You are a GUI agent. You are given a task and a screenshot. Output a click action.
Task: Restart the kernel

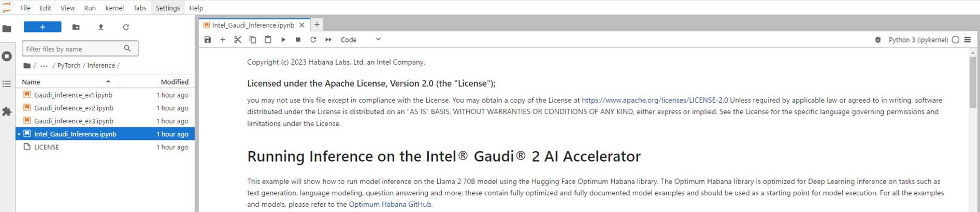pyautogui.click(x=313, y=39)
